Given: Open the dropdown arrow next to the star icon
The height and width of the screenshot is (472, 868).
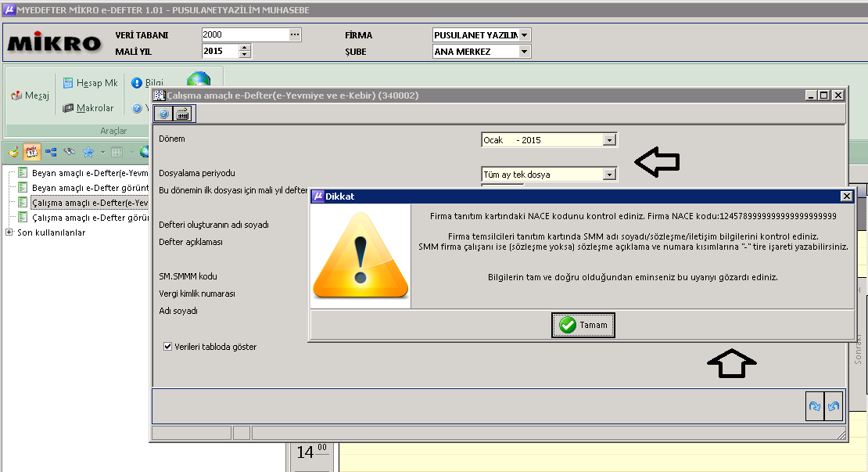Looking at the screenshot, I should click(102, 152).
